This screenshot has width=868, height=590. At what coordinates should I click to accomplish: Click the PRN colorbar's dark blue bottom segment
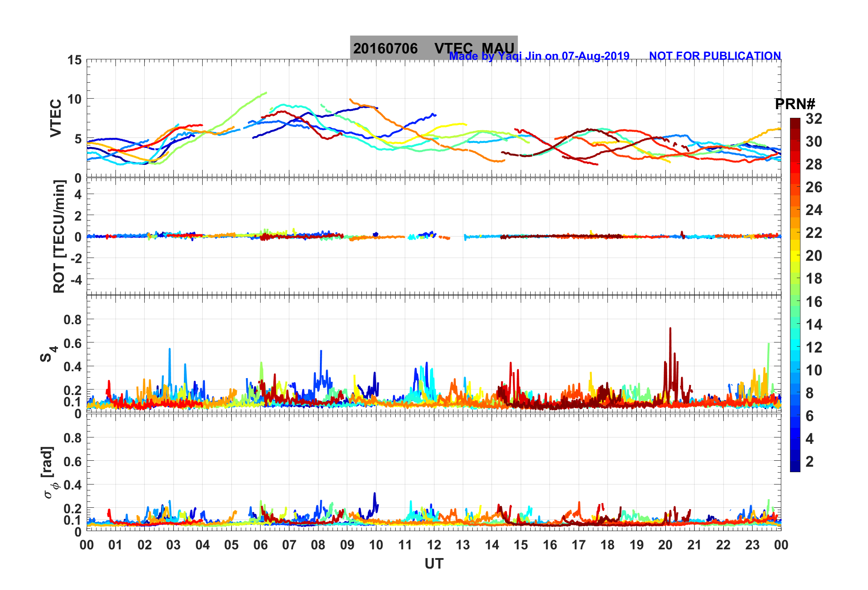tap(795, 466)
